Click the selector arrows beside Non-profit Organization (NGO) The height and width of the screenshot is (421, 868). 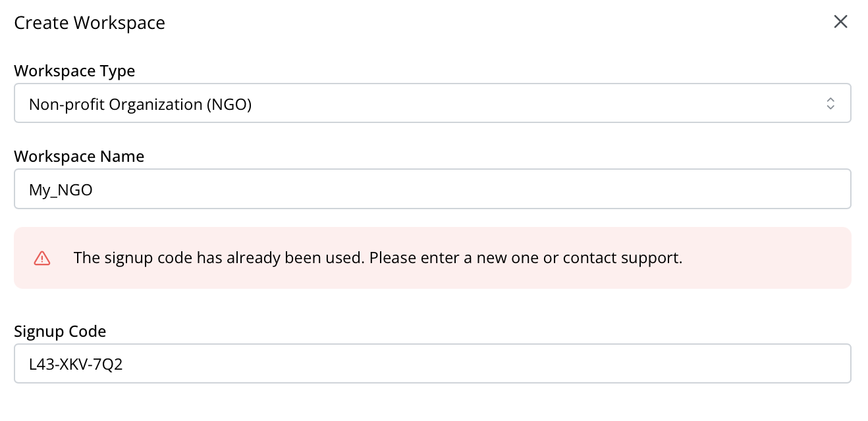830,103
